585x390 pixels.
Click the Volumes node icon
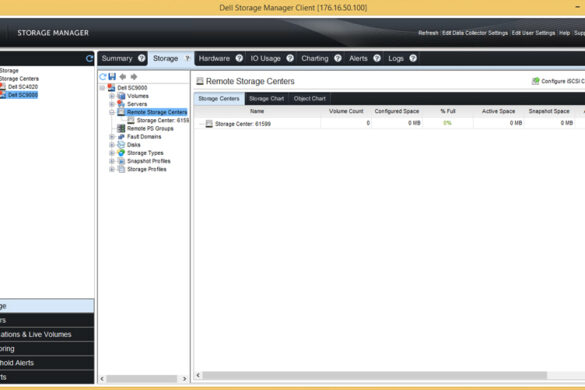point(121,96)
